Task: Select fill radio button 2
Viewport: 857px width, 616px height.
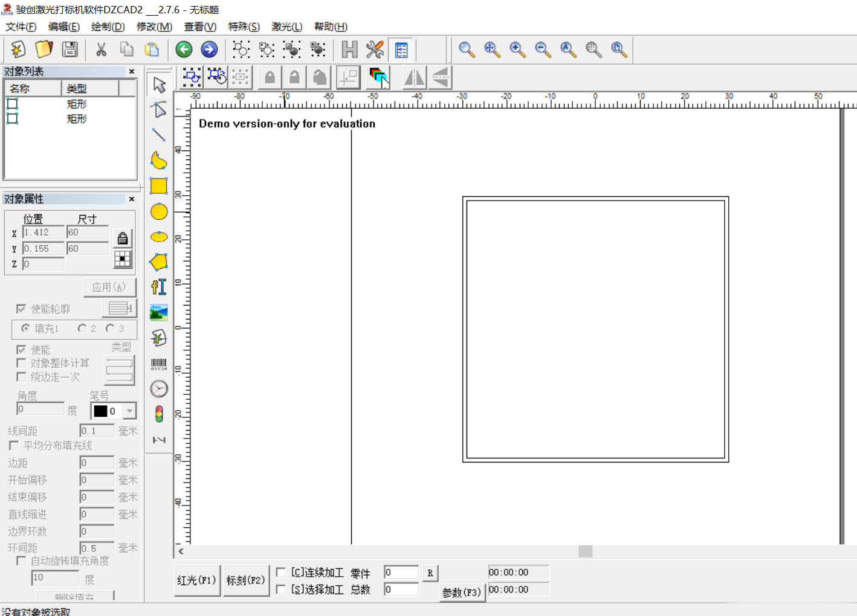Action: point(82,329)
